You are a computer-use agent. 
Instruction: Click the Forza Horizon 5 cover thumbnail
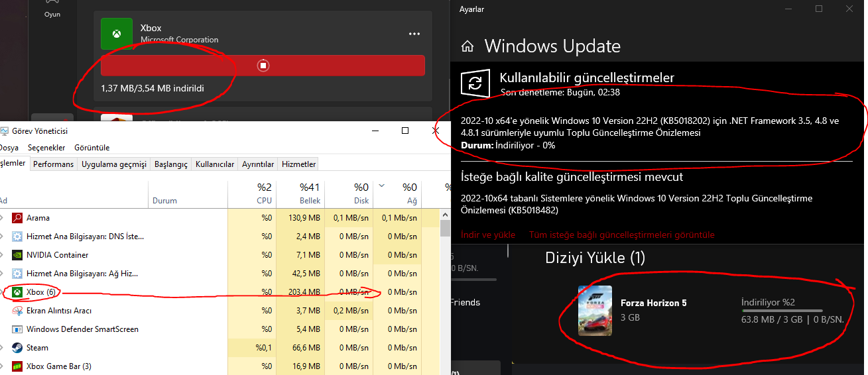[595, 311]
